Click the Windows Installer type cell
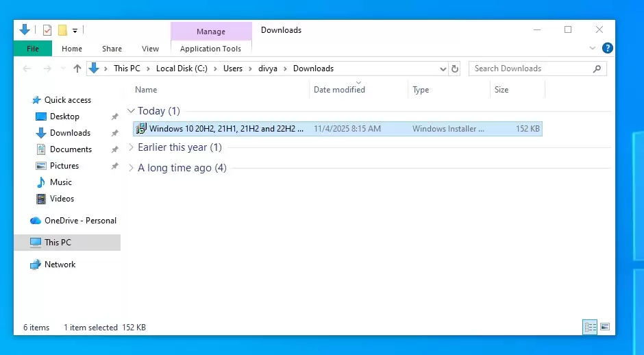This screenshot has height=355, width=644. [x=448, y=129]
